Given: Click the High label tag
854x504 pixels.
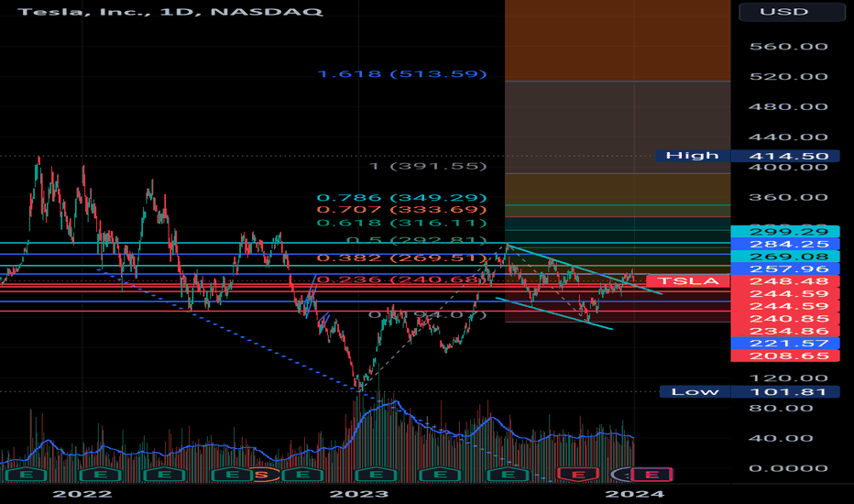Looking at the screenshot, I should (692, 156).
